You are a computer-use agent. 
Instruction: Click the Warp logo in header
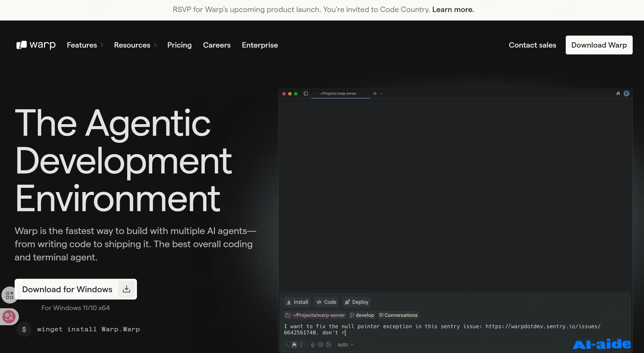coord(36,45)
